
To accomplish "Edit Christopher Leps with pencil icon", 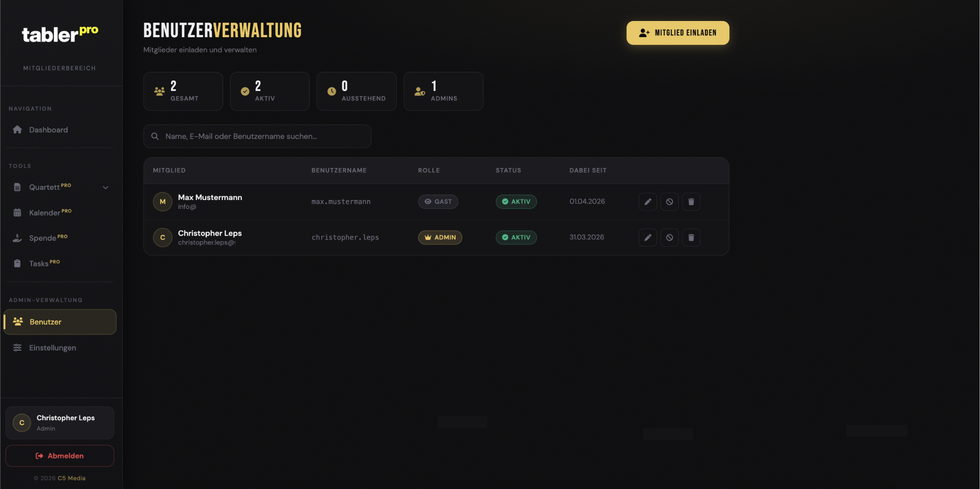I will tap(647, 237).
